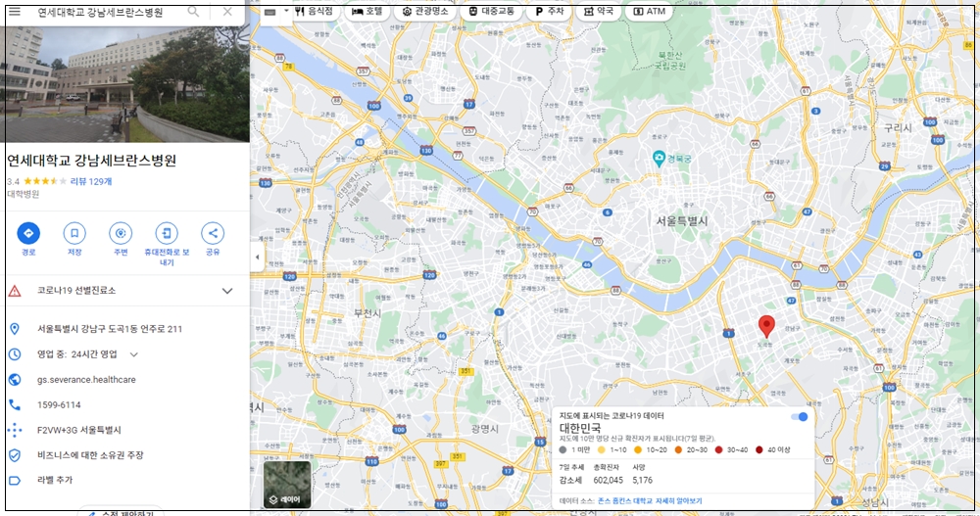Click the 북한산 국립공원 label on the map
Screen dimensions: 980x516
click(670, 61)
